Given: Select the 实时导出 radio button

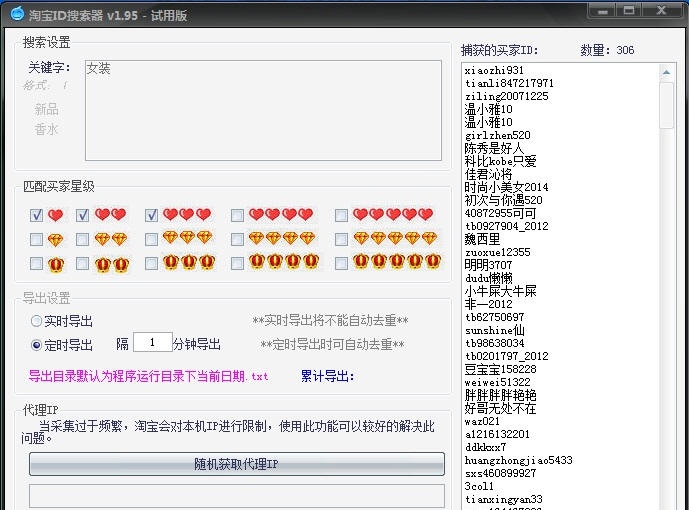Looking at the screenshot, I should [x=36, y=321].
